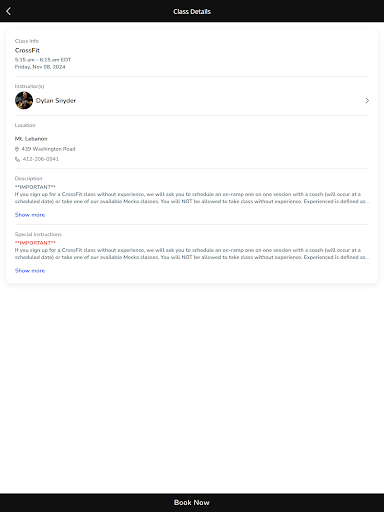Tap the CrossFit class name
This screenshot has width=384, height=512.
(27, 50)
